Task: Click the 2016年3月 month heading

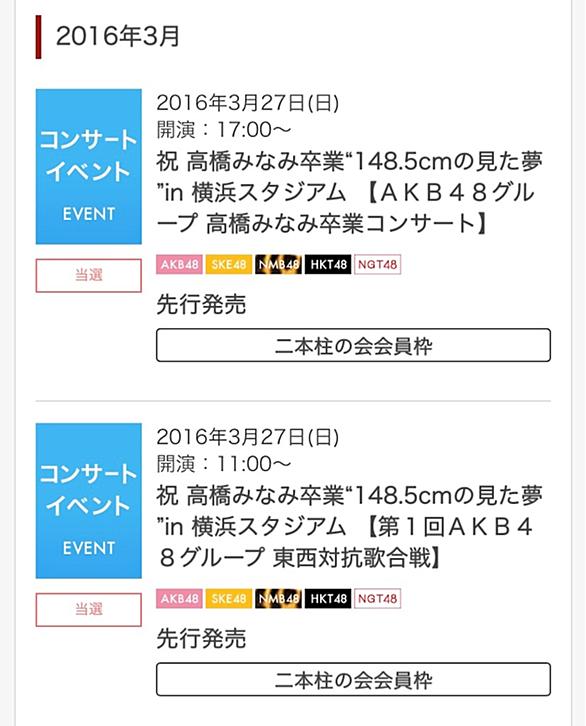Action: coord(118,36)
